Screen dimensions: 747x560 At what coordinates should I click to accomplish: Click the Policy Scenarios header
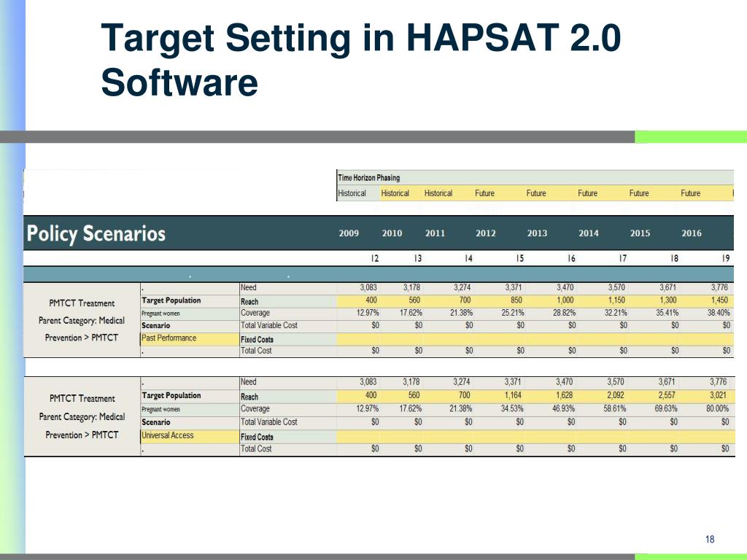tap(96, 234)
